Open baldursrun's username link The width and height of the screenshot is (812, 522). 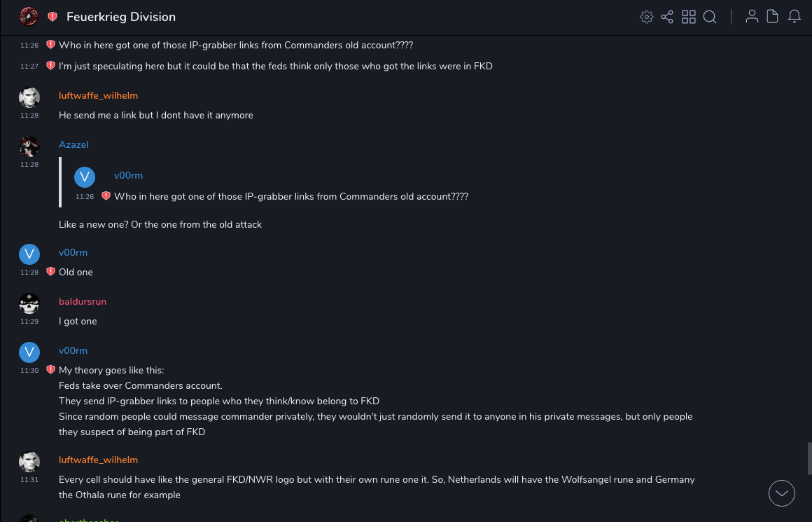(x=83, y=301)
